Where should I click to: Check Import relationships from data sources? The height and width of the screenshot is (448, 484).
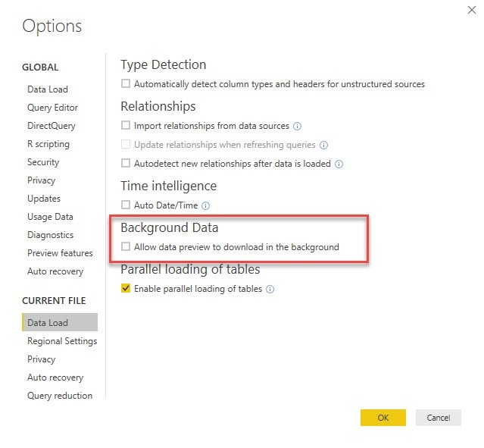[126, 125]
